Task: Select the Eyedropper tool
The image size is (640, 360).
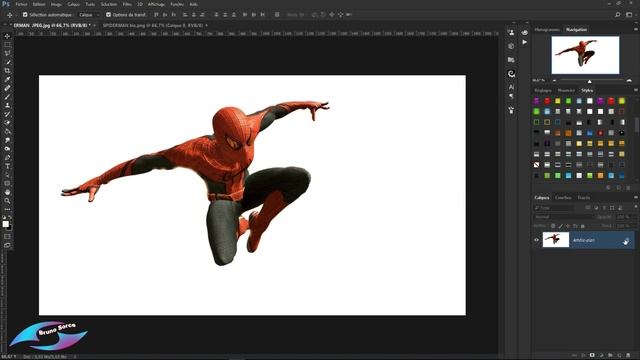Action: [x=7, y=79]
